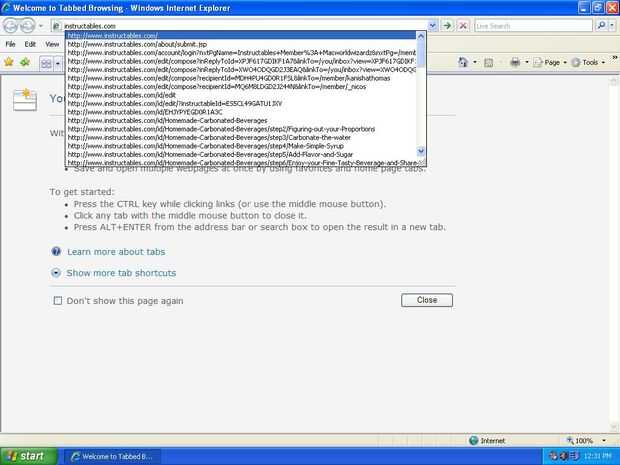Select the compose URL for member/_nicos
620x465 pixels.
[241, 87]
